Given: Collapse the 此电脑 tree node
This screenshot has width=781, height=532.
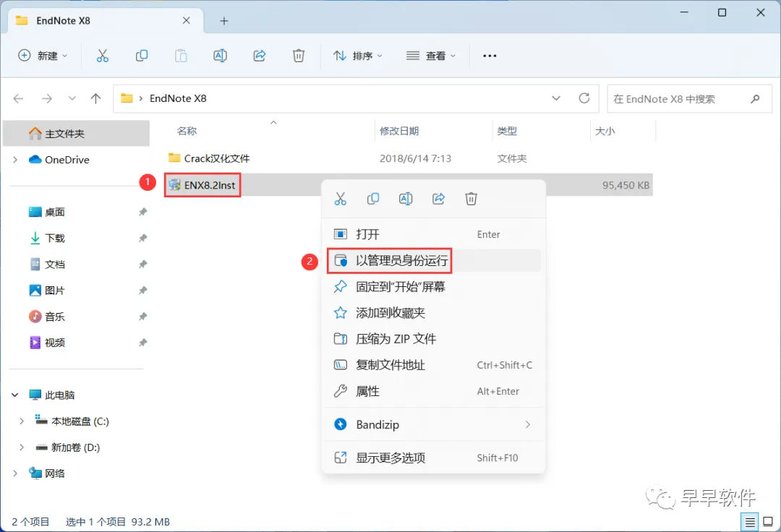Looking at the screenshot, I should click(15, 395).
